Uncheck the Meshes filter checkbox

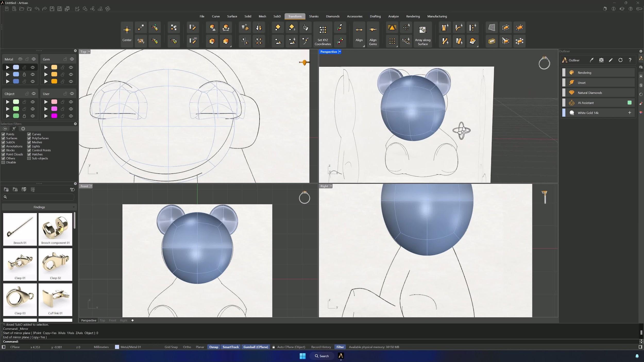pyautogui.click(x=29, y=142)
